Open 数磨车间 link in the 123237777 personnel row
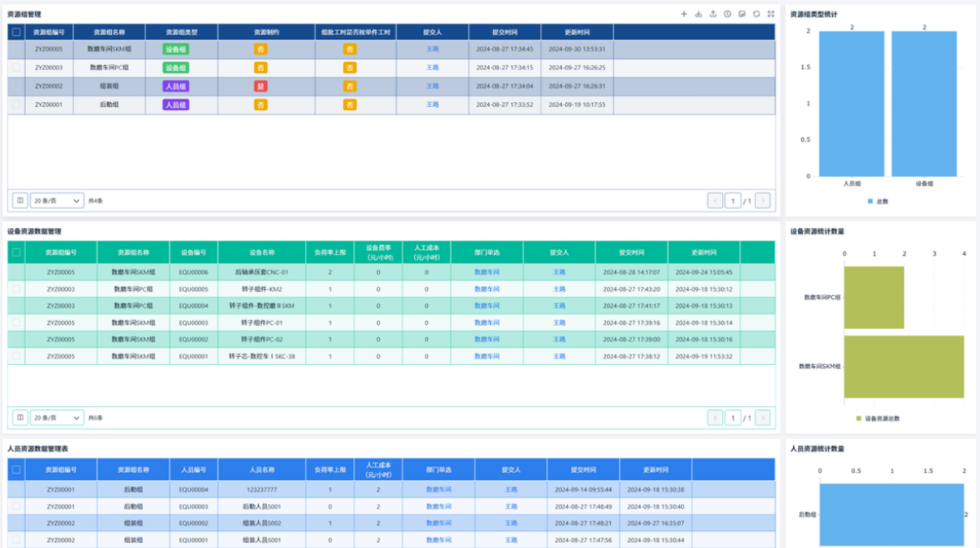This screenshot has height=548, width=980. [439, 489]
